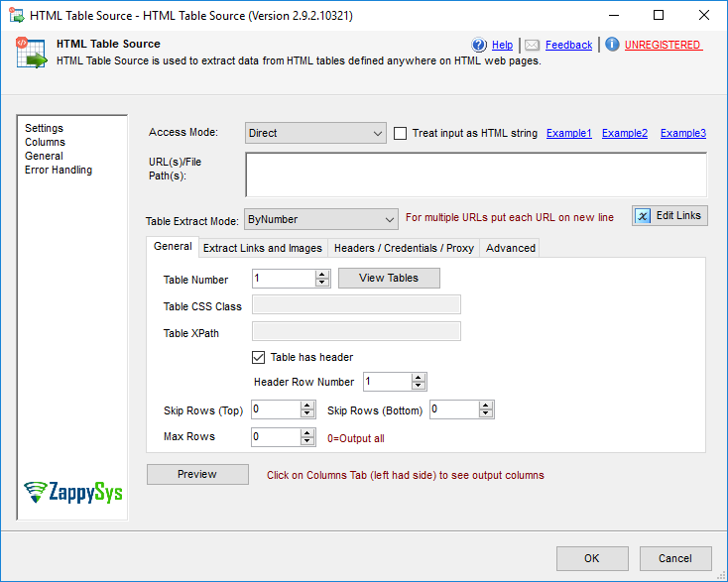Decrease Table Number with down arrow
This screenshot has height=582, width=728.
pos(322,283)
